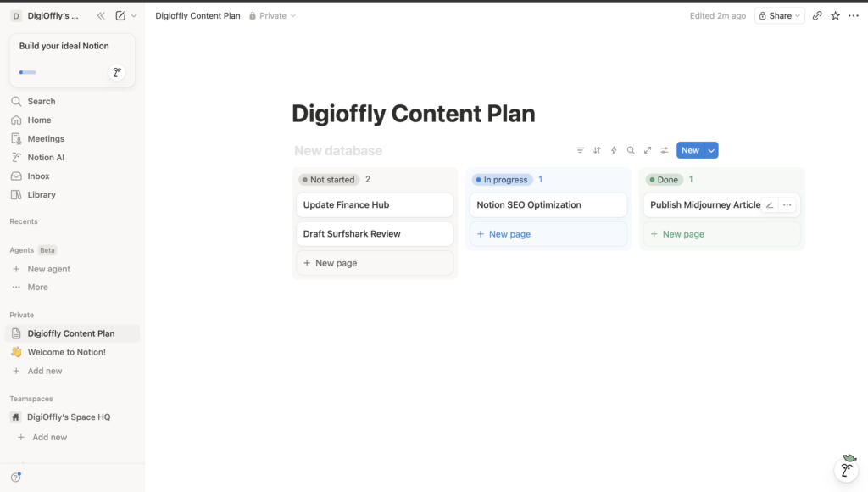The width and height of the screenshot is (868, 492).
Task: Open the Share dropdown
Action: (779, 15)
